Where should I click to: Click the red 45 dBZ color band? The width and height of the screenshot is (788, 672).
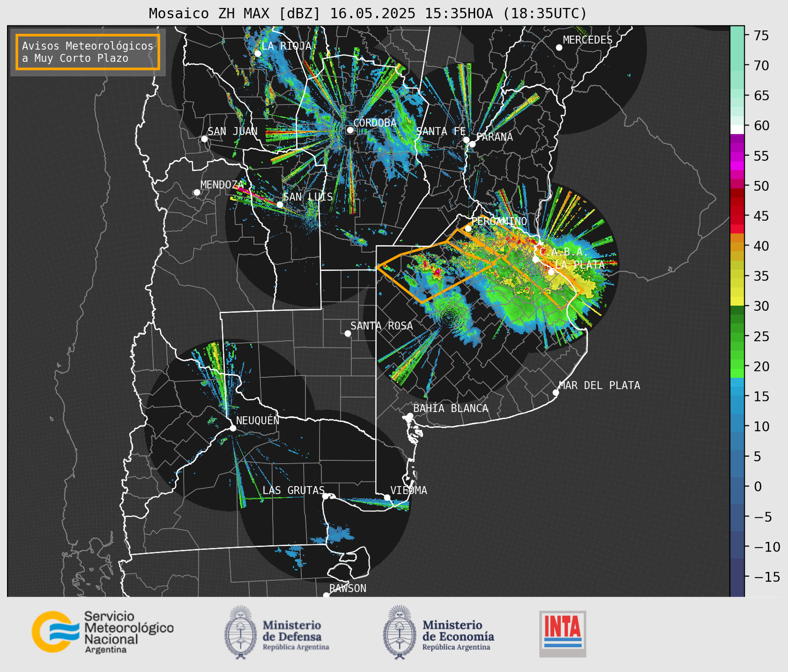point(737,216)
